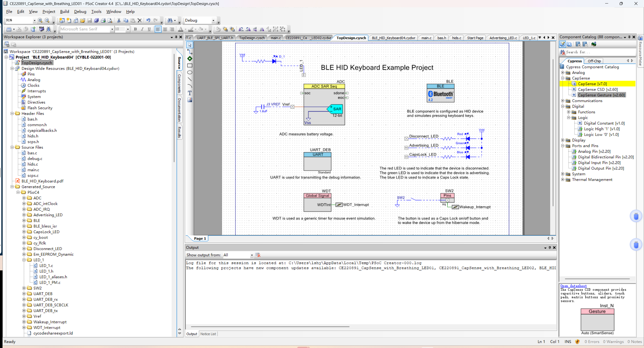This screenshot has width=644, height=348.
Task: Toggle pin on Workspace Explorer panel
Action: point(176,37)
